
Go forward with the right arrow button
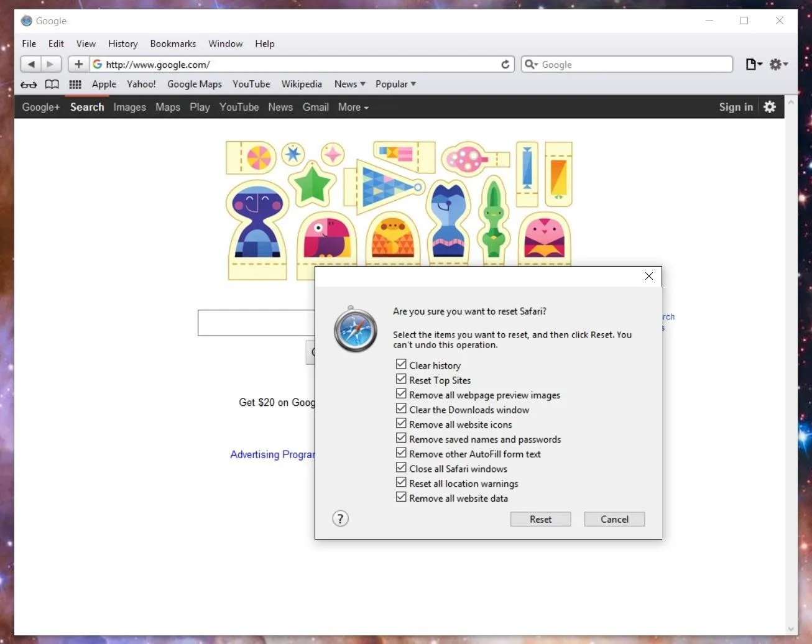tap(51, 64)
